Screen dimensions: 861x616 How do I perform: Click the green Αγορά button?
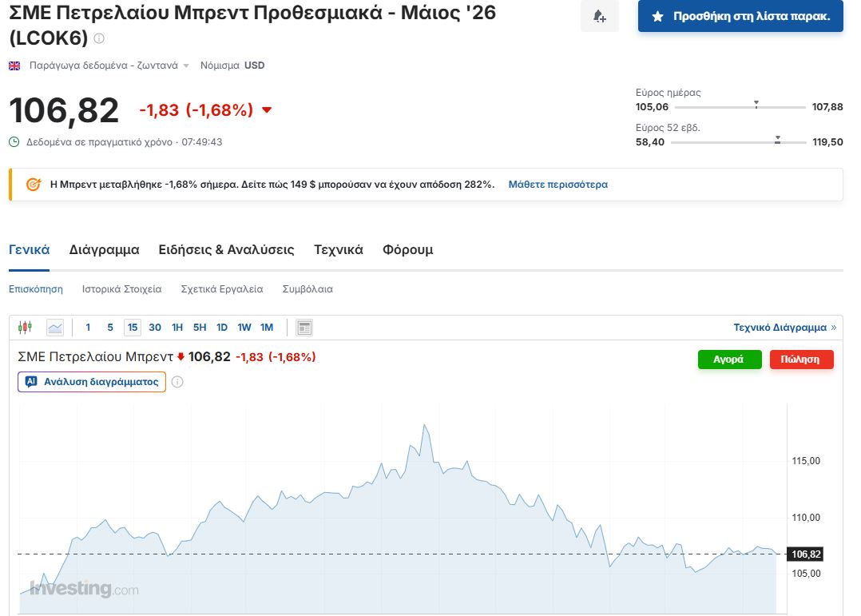pos(729,360)
